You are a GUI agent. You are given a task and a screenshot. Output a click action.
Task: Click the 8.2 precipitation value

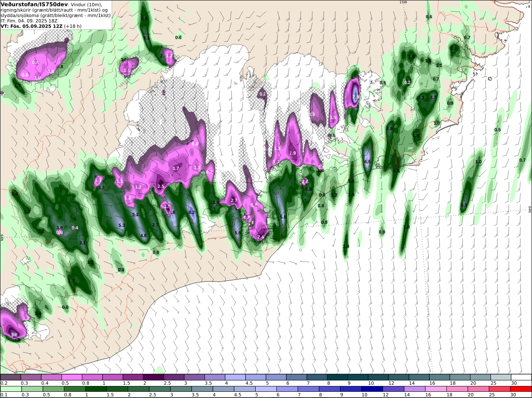click(x=192, y=212)
